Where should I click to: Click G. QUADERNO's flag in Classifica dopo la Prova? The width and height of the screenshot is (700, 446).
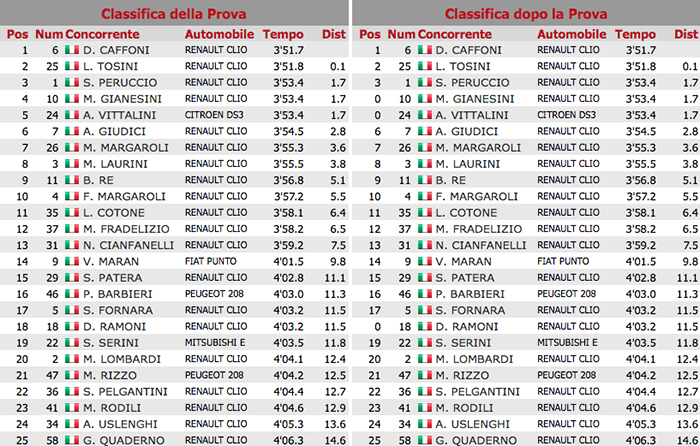point(425,440)
